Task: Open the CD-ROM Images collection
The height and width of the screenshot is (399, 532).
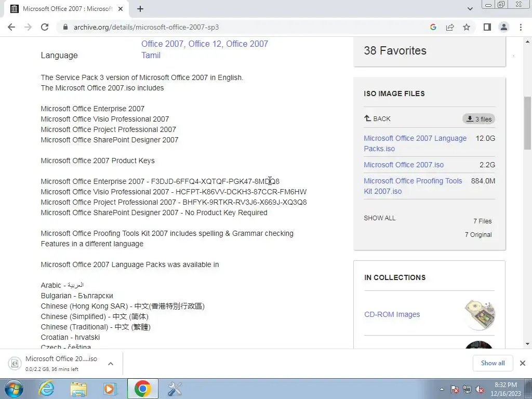Action: coord(392,314)
